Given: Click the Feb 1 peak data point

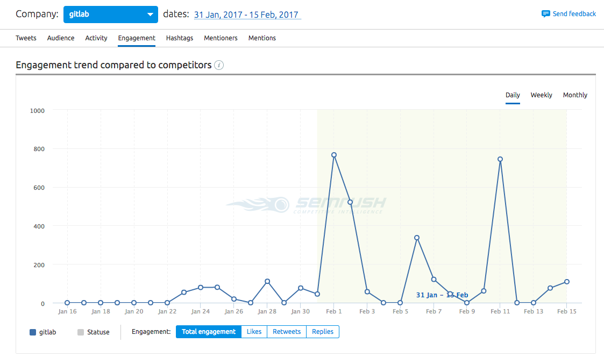Looking at the screenshot, I should (x=334, y=154).
